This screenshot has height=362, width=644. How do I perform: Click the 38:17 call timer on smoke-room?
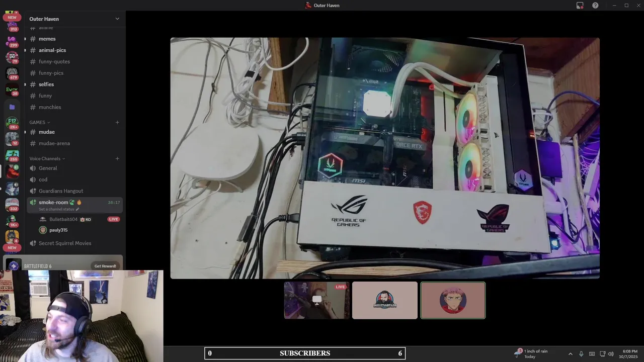click(x=114, y=202)
